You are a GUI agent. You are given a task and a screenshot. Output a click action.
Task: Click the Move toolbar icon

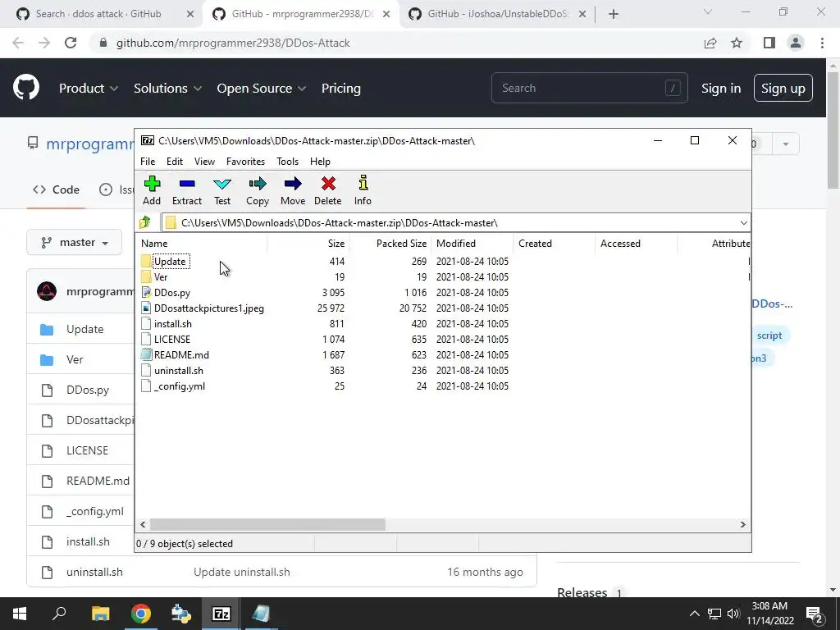click(x=293, y=190)
